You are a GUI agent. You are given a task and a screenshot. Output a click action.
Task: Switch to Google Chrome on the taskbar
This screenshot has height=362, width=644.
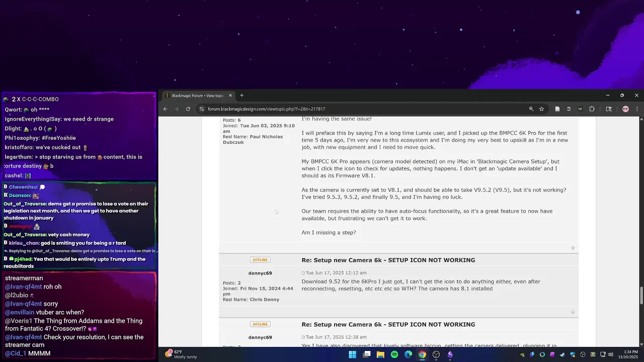[x=422, y=354]
